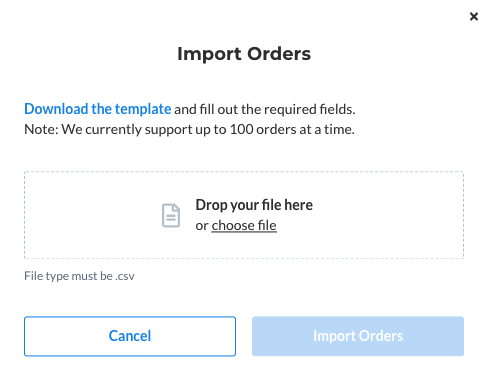
Task: Click the dashed file drop area
Action: [x=244, y=215]
